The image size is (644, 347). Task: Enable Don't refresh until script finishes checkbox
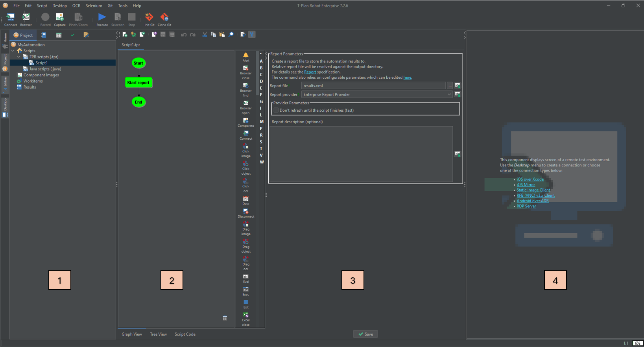[x=276, y=110]
